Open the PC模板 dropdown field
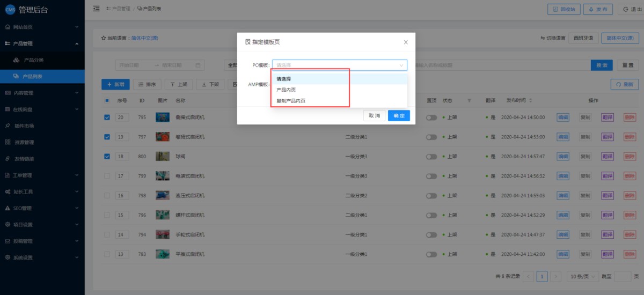 [x=339, y=65]
